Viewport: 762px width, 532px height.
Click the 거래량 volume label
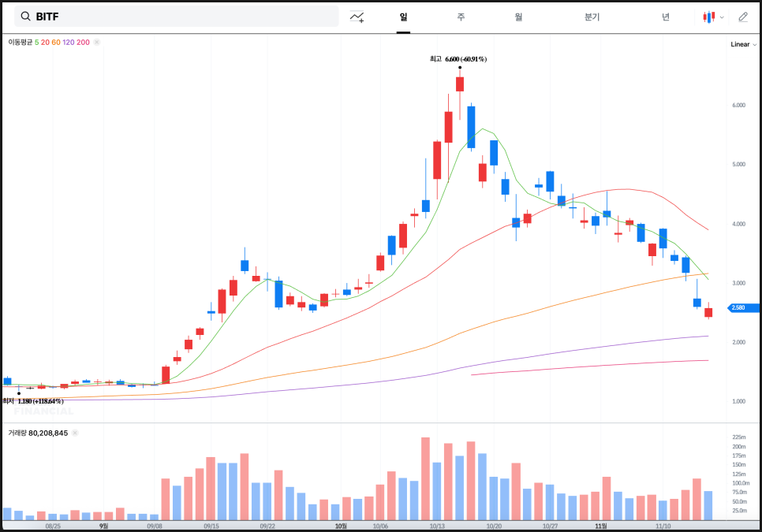[17, 433]
